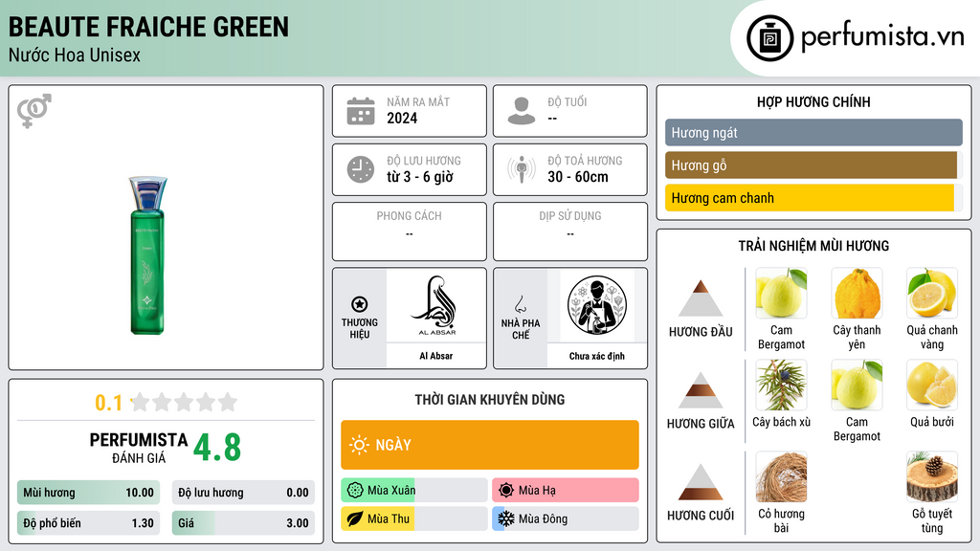Click the leaf icon for Mùa Thu
The image size is (980, 551).
pos(355,518)
